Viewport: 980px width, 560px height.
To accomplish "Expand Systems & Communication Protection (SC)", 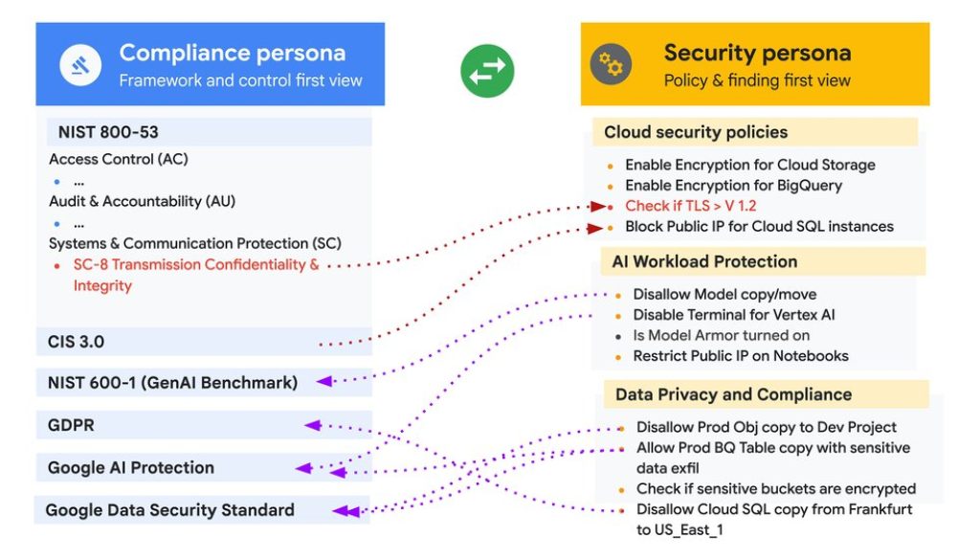I will point(195,243).
